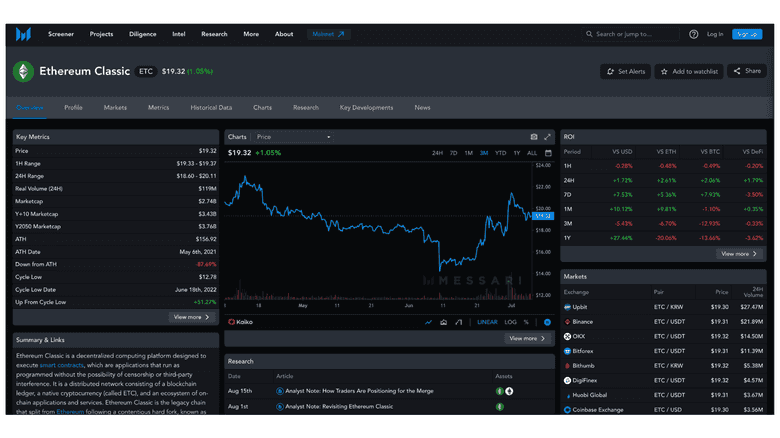780x438 pixels.
Task: Click the Search or jump to field
Action: (630, 34)
